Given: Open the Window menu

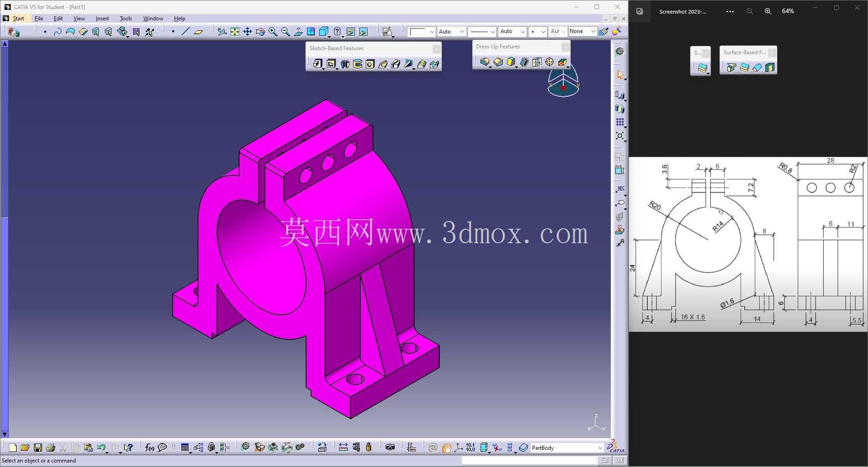Looking at the screenshot, I should pos(153,19).
